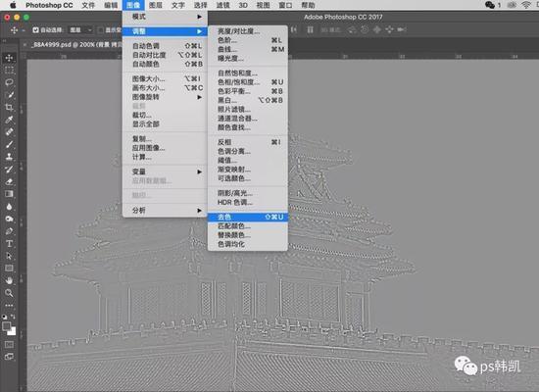
Task: Select the Rectangular Marquee tool
Action: coord(9,70)
